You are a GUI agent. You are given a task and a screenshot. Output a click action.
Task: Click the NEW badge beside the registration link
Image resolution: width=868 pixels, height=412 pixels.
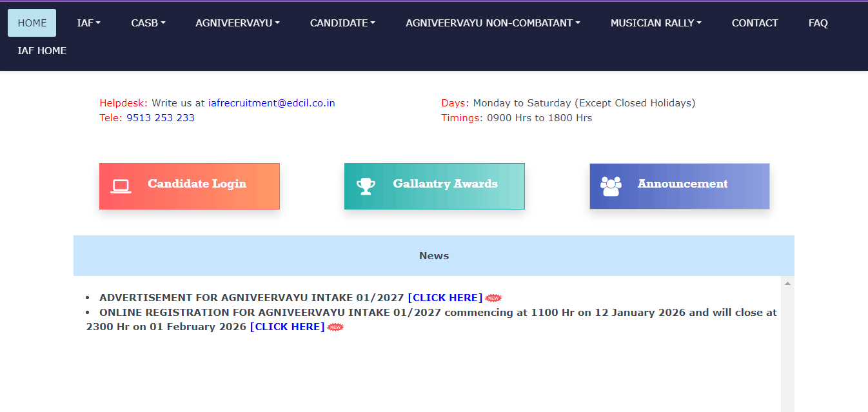click(x=334, y=327)
